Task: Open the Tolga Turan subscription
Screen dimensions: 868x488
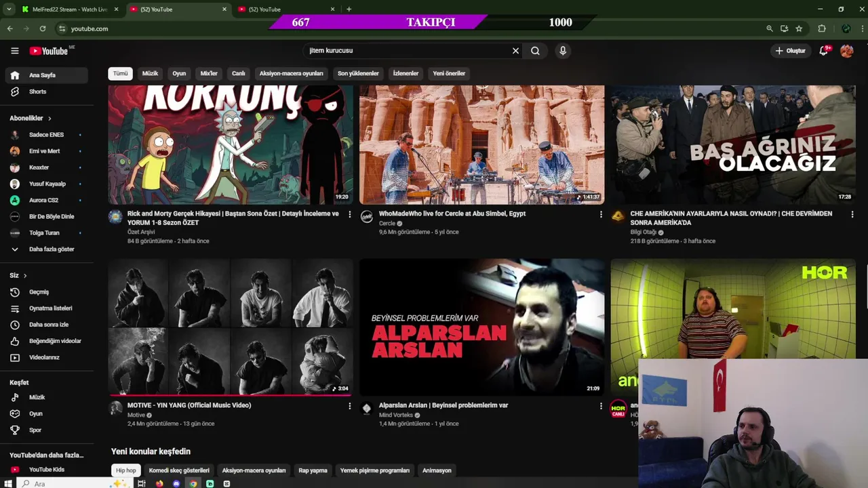Action: [x=46, y=232]
